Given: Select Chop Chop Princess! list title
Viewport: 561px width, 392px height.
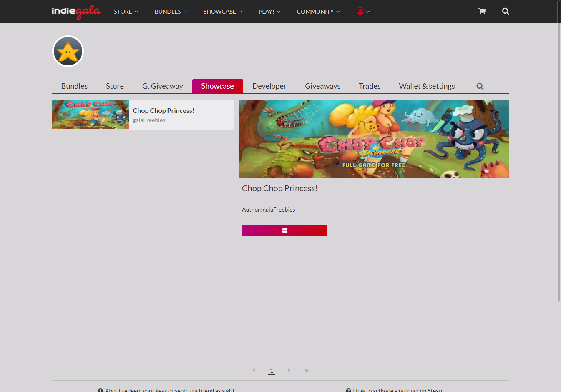Looking at the screenshot, I should click(x=164, y=110).
